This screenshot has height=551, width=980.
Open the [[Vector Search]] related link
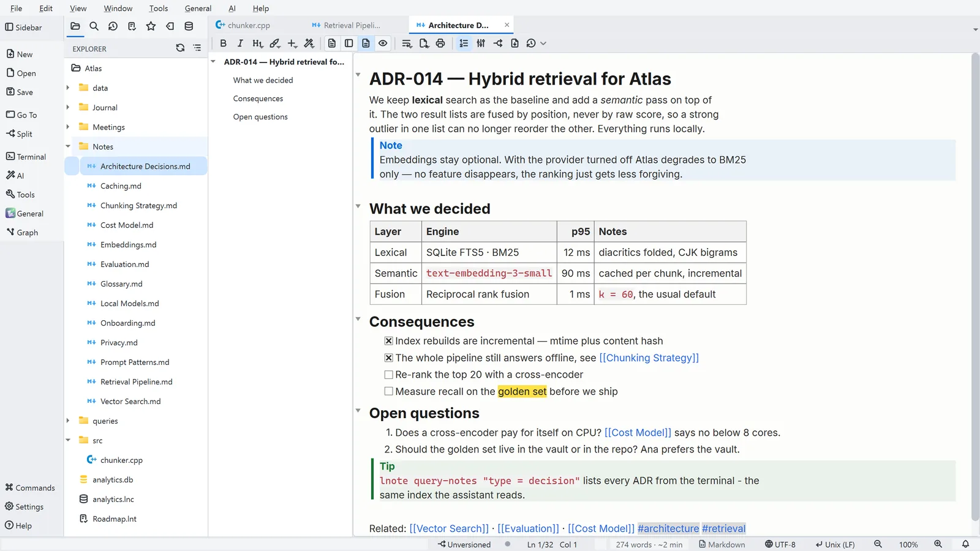[x=449, y=528]
